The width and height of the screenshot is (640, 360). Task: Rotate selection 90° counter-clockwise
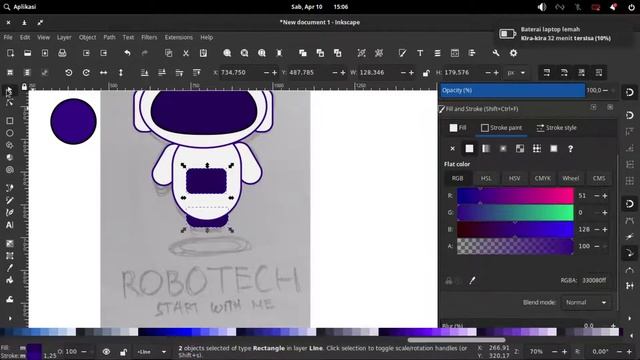[x=69, y=73]
